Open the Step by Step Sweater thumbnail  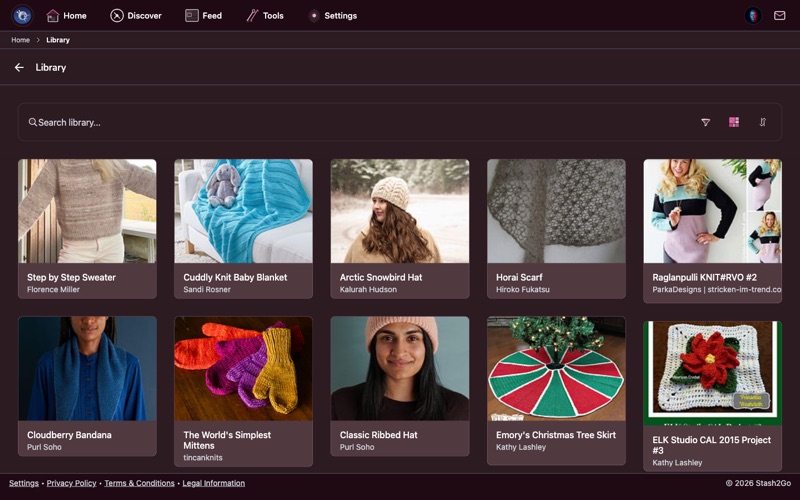tap(87, 211)
